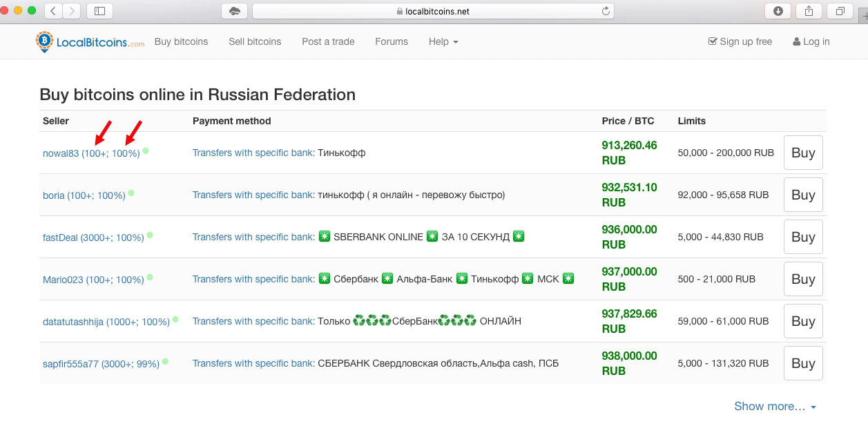Click Safari forward navigation arrow

pos(72,10)
